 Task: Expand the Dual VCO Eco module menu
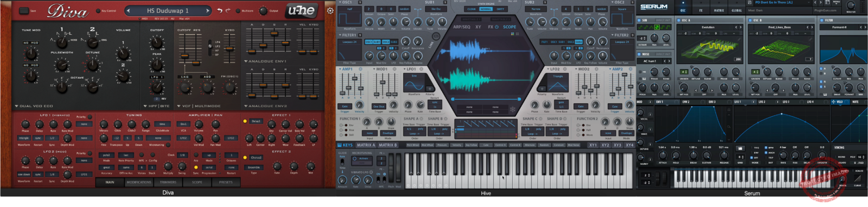pyautogui.click(x=34, y=106)
